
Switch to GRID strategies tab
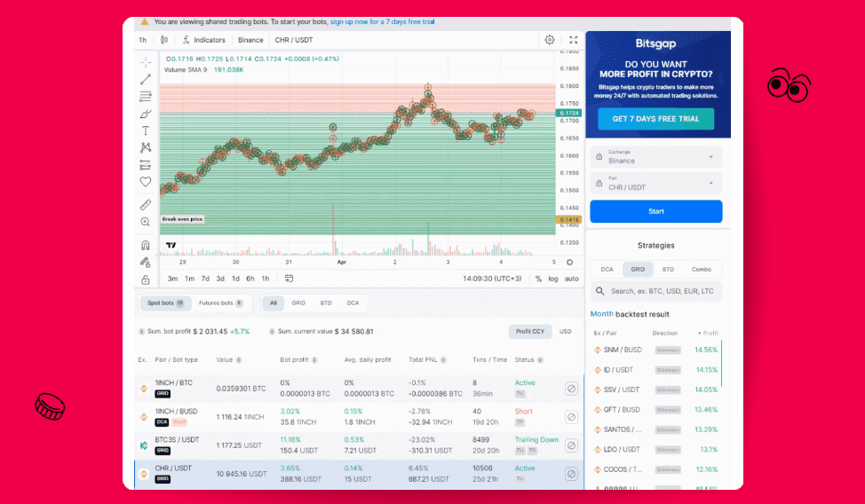638,269
